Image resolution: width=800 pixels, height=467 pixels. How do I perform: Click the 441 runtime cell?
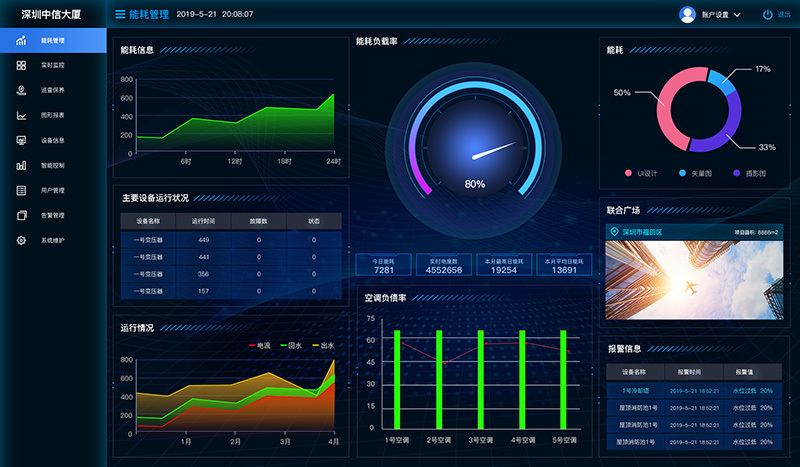(204, 257)
